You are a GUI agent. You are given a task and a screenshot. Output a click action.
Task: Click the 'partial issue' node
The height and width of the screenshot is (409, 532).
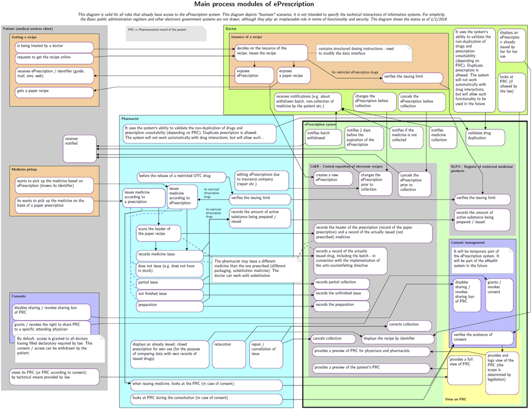[x=170, y=284]
